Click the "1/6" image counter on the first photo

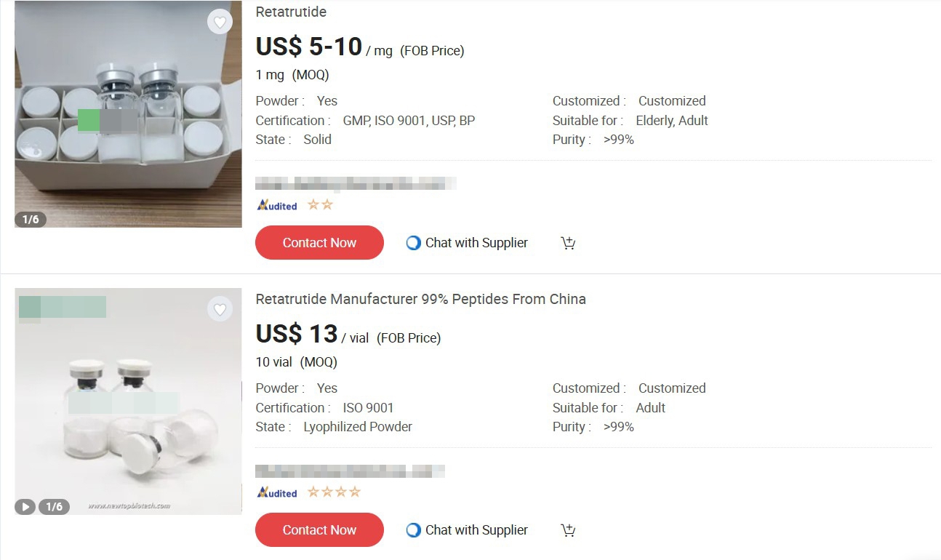click(x=31, y=218)
